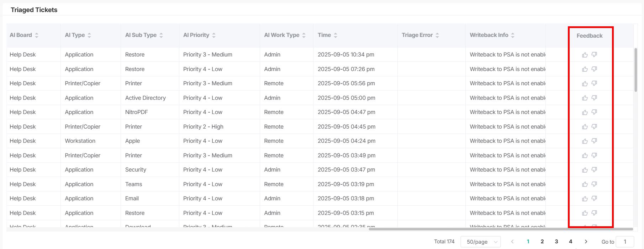Click the Go to page input field
This screenshot has width=644, height=249.
point(625,242)
